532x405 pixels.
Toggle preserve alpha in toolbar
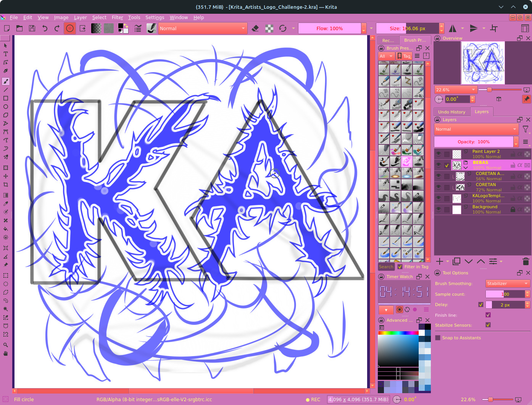[x=269, y=28]
